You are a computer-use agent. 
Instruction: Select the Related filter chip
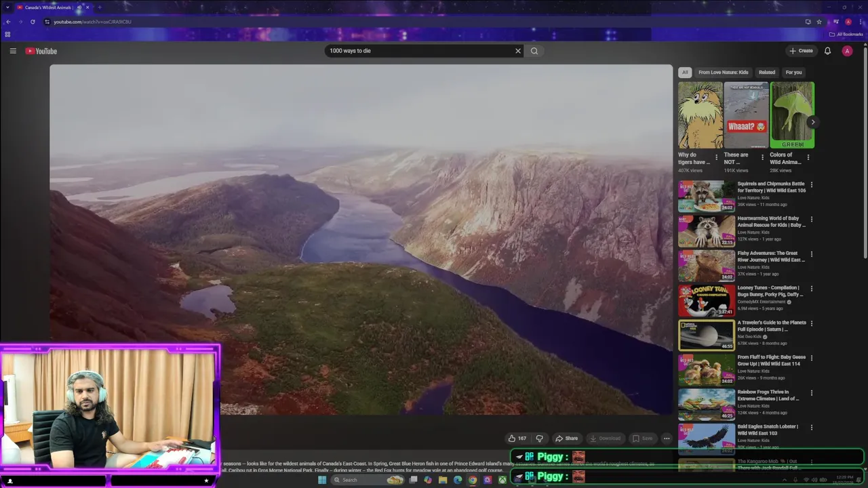[767, 72]
